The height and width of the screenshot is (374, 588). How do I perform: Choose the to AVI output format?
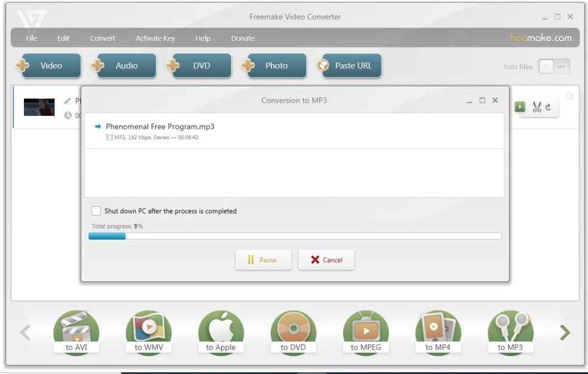[76, 332]
